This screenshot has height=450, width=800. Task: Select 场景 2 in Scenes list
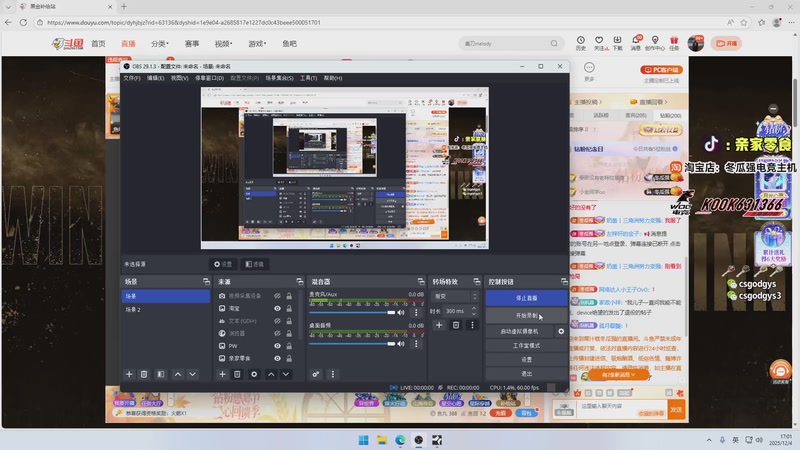(x=166, y=309)
